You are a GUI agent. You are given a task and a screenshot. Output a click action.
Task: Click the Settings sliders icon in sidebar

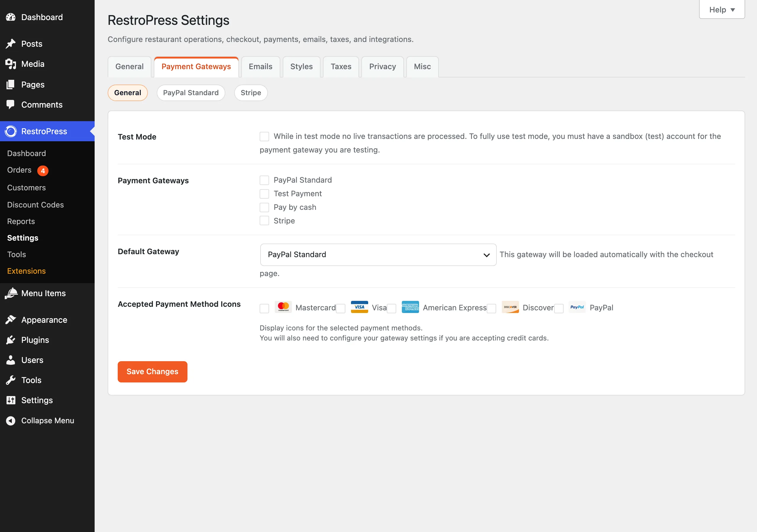(x=11, y=400)
